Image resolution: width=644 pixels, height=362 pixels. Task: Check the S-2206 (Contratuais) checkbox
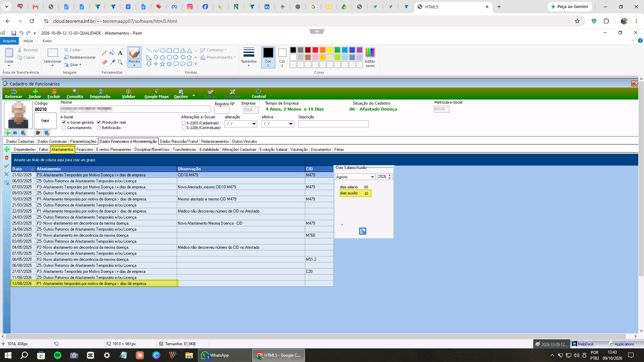pyautogui.click(x=183, y=128)
